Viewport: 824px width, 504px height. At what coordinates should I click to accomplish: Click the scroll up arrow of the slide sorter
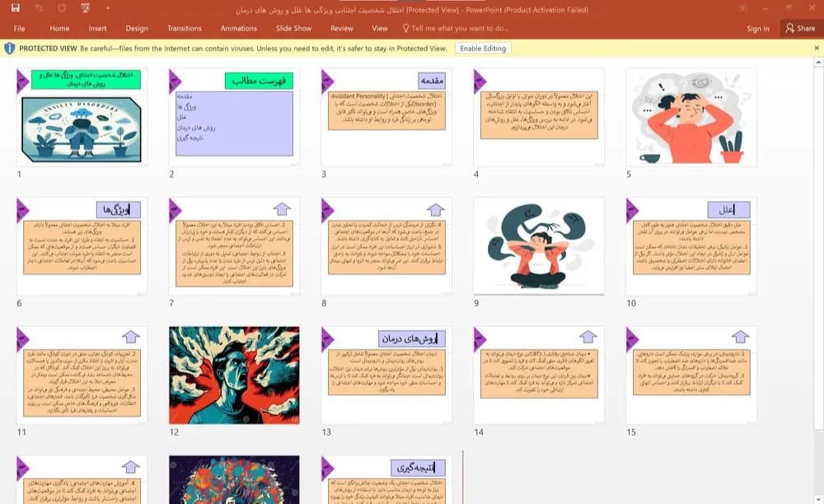pyautogui.click(x=818, y=63)
